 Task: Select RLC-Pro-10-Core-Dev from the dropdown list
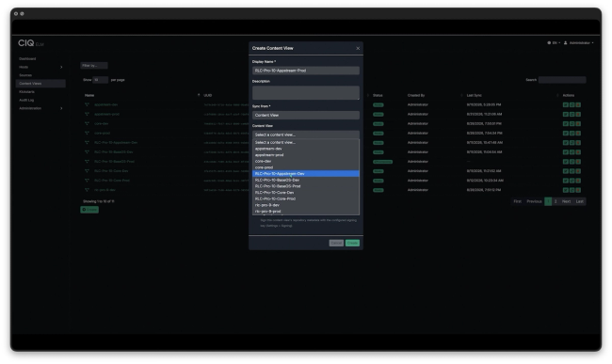pyautogui.click(x=306, y=192)
